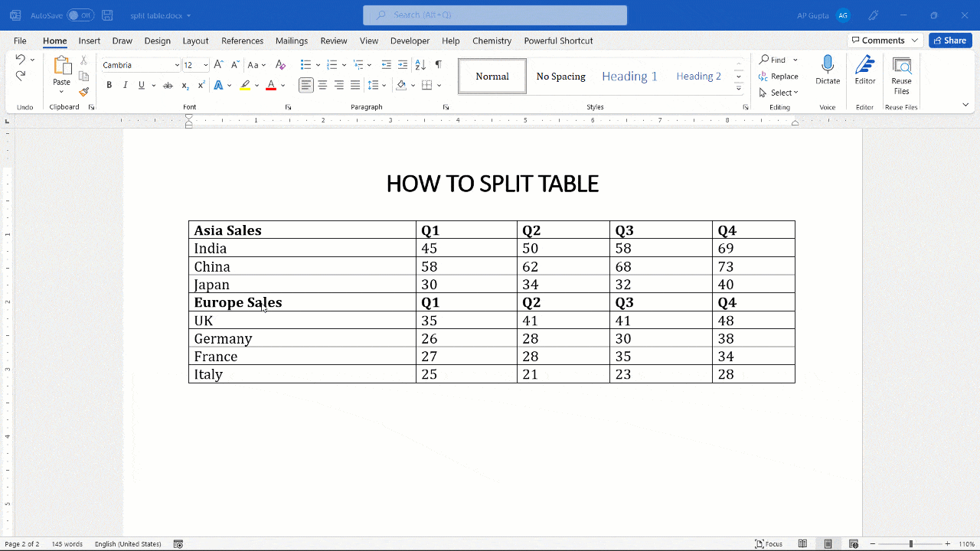Click the Share button

949,40
